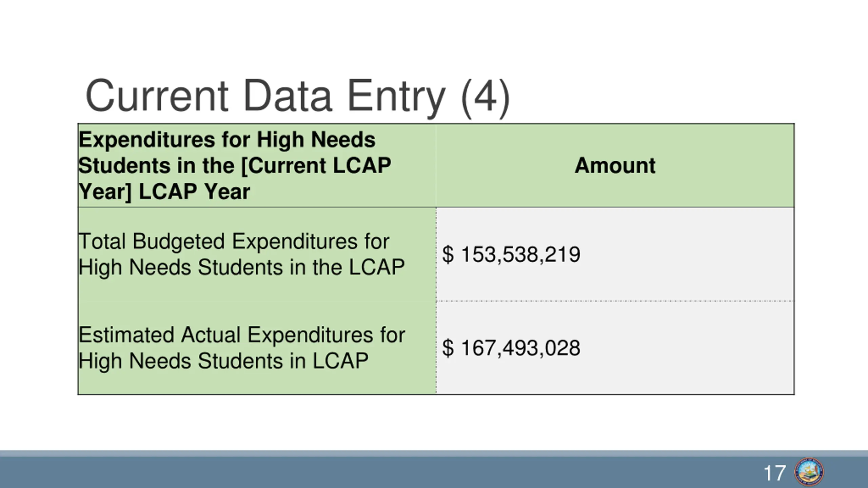
Task: Select the slide title 'Current Data Entry (4)'
Action: pos(297,96)
